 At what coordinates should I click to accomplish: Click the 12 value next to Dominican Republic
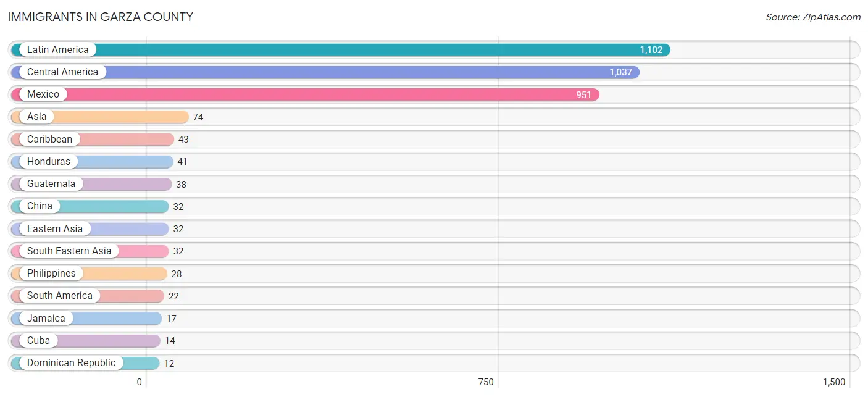coord(169,363)
